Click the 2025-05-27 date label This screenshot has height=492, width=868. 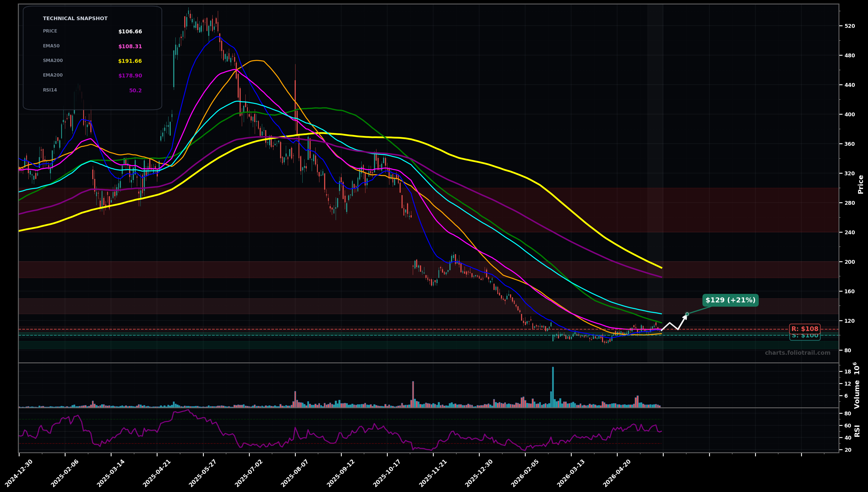(203, 473)
